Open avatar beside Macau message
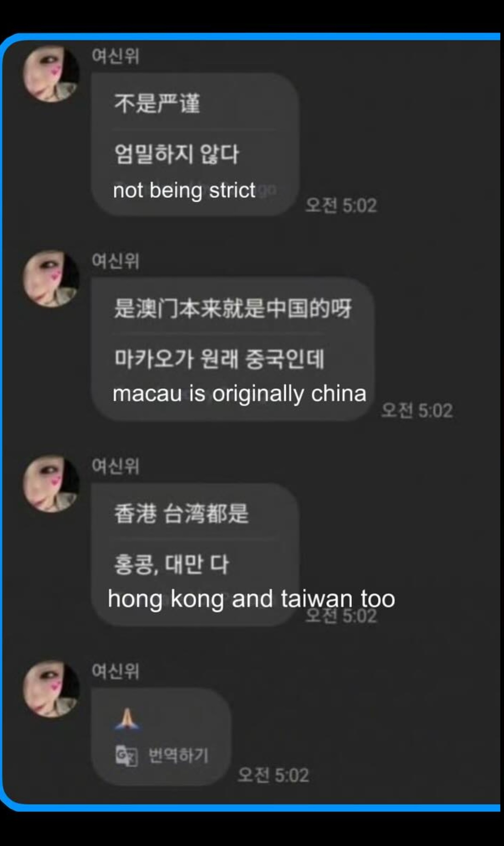Screen dimensions: 504x846 [x=51, y=279]
